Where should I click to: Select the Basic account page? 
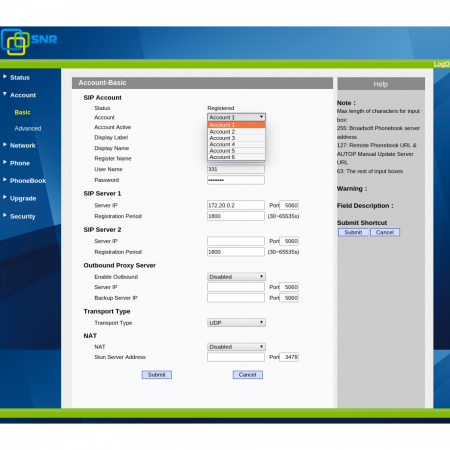click(x=22, y=112)
